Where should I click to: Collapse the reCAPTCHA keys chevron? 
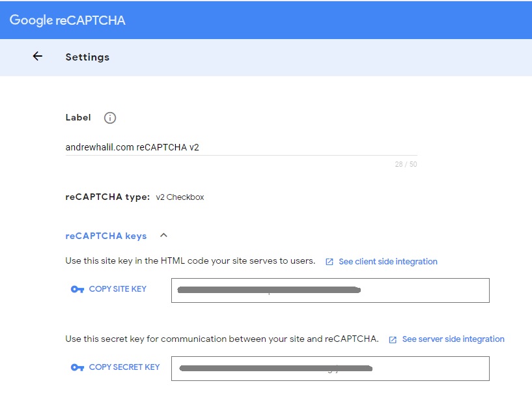[x=163, y=235]
